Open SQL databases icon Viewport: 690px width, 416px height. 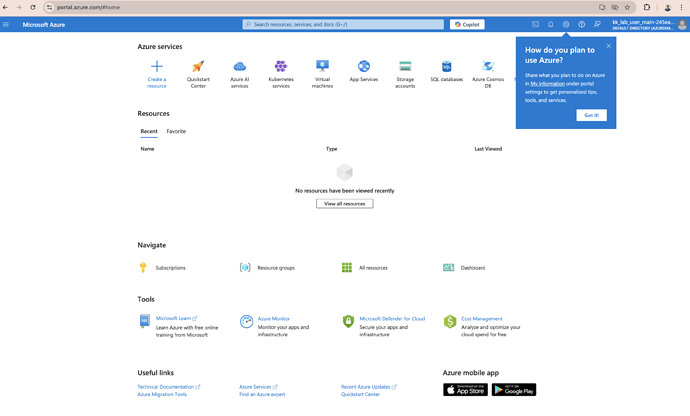[446, 66]
